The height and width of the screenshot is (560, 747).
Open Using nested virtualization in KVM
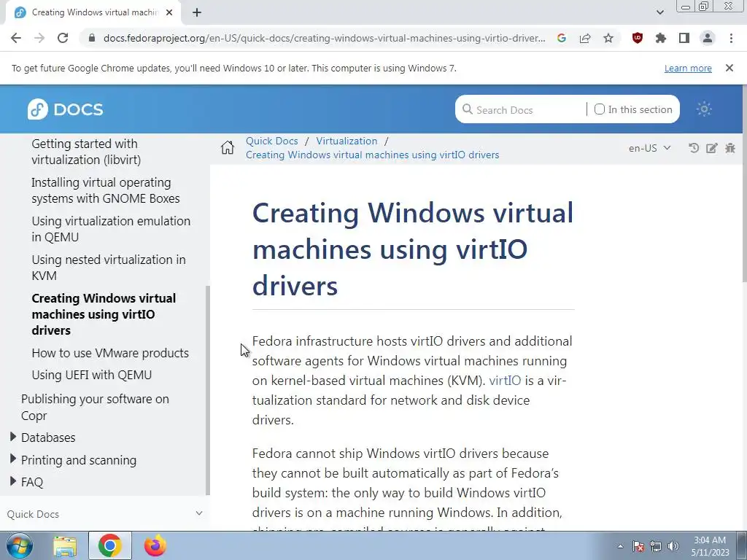coord(109,268)
